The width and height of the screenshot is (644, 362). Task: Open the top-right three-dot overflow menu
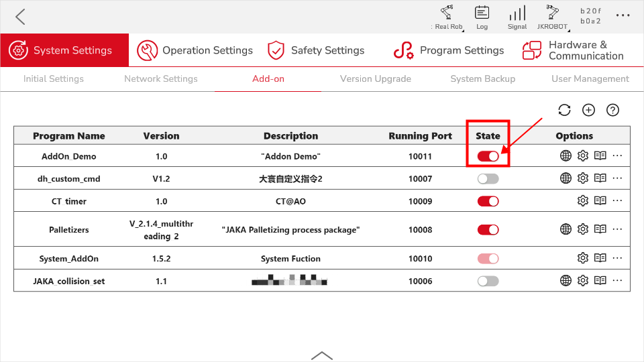point(623,15)
